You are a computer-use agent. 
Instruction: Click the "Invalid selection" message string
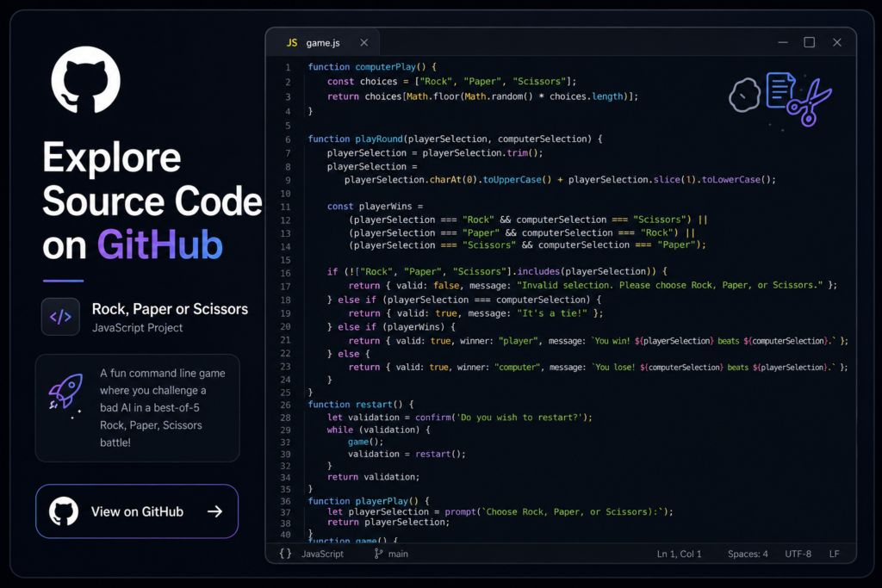point(670,285)
